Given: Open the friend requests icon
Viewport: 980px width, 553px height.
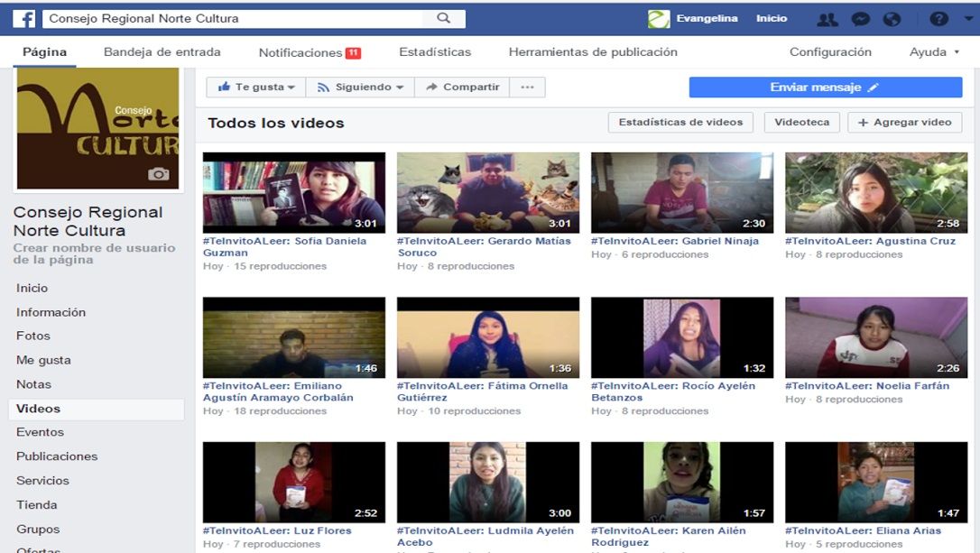Looking at the screenshot, I should pyautogui.click(x=826, y=19).
